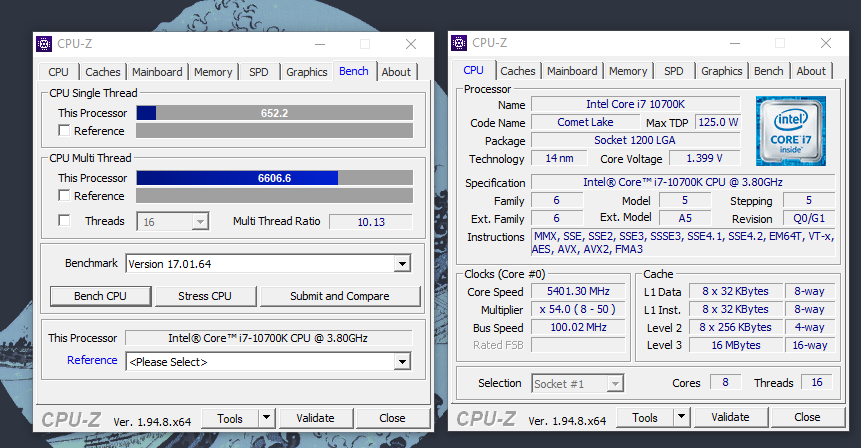Open the Benchmark version dropdown
The image size is (861, 448).
point(402,264)
